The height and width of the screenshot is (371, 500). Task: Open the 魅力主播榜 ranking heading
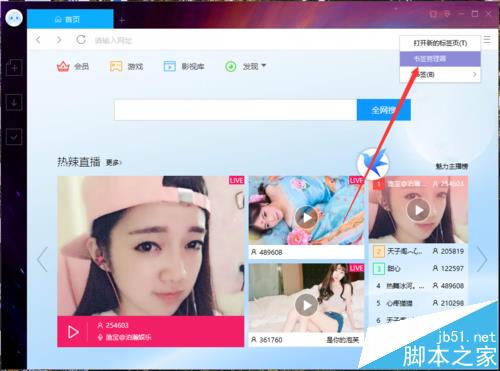(x=452, y=166)
